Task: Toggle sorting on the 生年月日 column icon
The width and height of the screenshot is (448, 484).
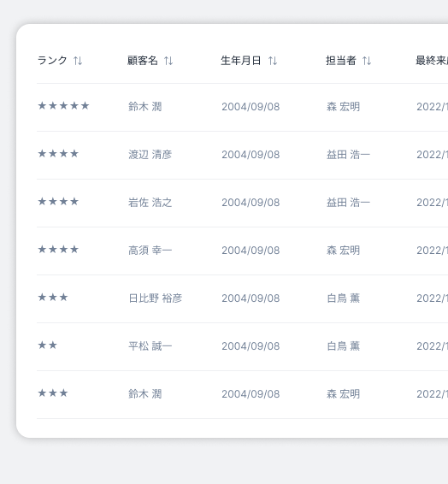Action: click(273, 61)
